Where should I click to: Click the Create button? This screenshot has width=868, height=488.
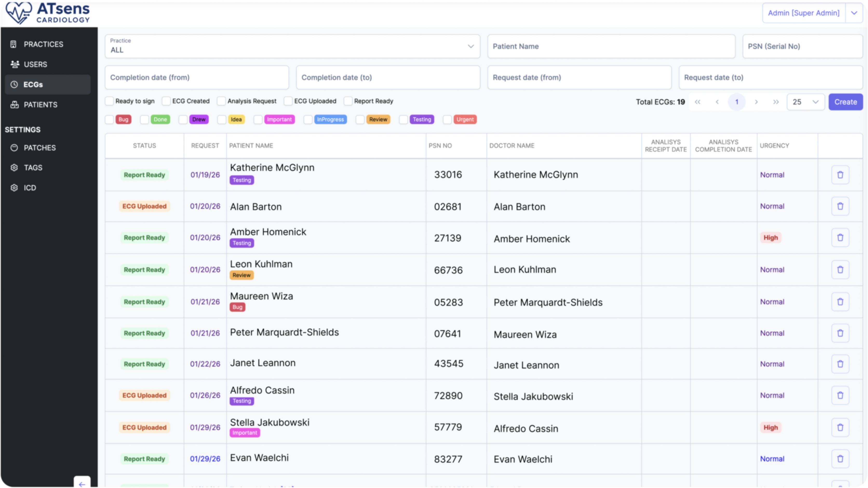tap(845, 102)
